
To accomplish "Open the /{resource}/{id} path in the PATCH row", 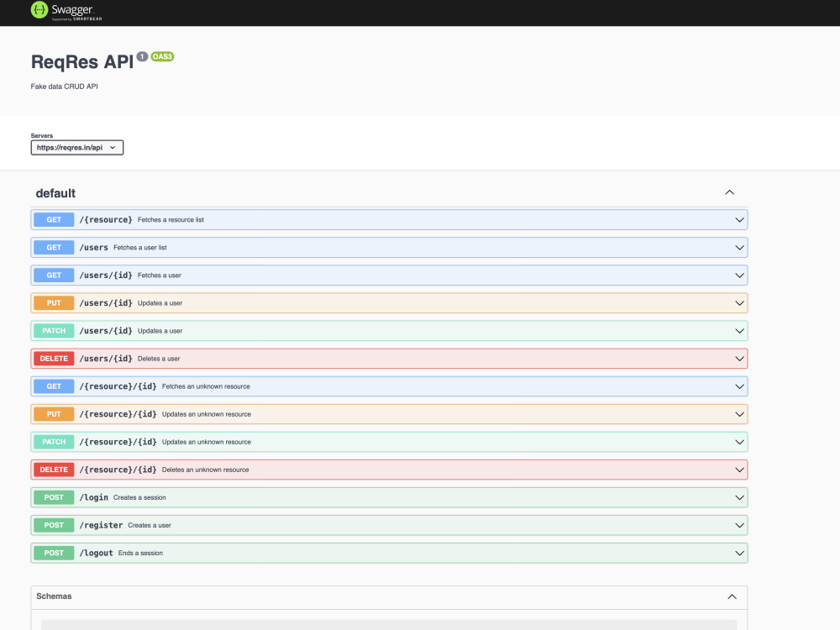I will [x=118, y=442].
